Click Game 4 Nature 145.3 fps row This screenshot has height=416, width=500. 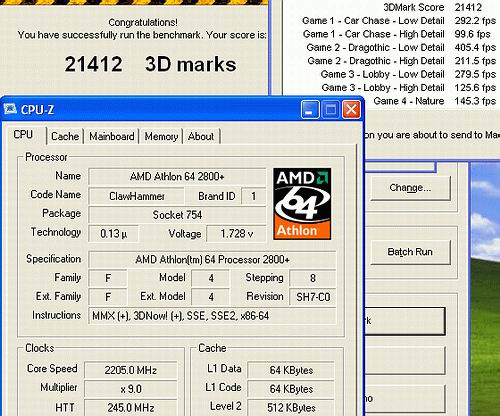pyautogui.click(x=434, y=101)
